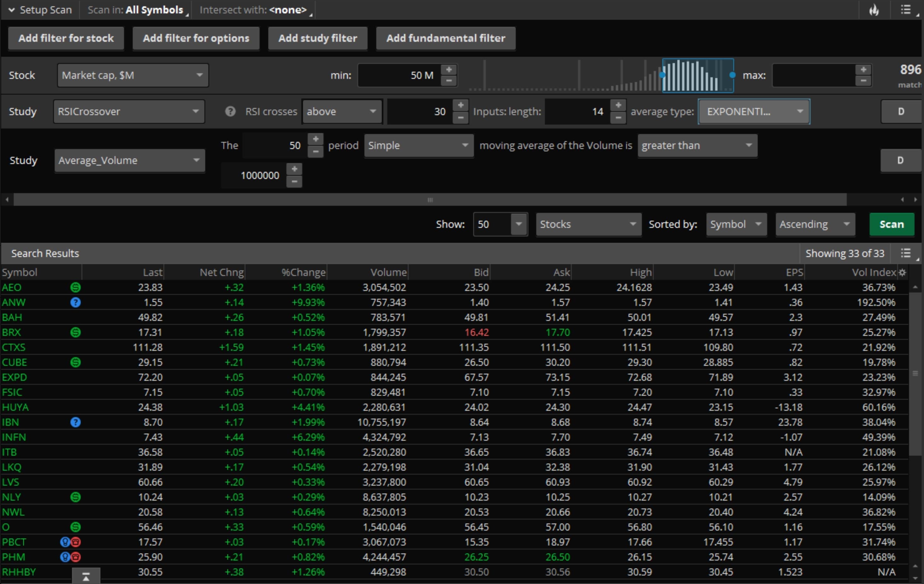Open the top-right scan actions list menu

pos(906,10)
